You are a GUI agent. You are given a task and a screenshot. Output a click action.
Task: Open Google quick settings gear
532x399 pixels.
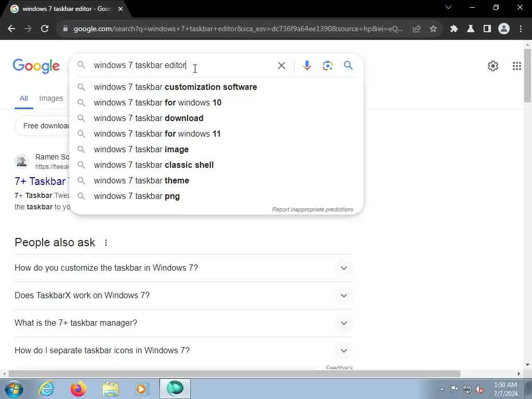pyautogui.click(x=493, y=66)
